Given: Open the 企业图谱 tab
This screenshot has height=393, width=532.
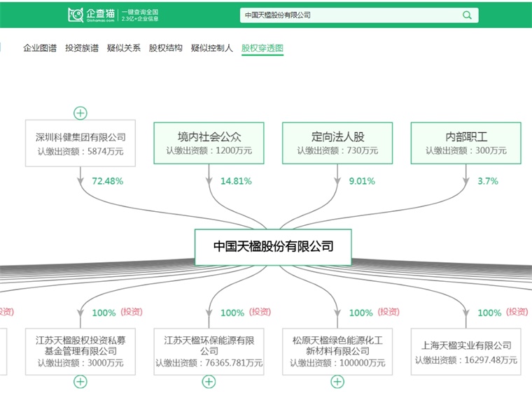Looking at the screenshot, I should (40, 48).
